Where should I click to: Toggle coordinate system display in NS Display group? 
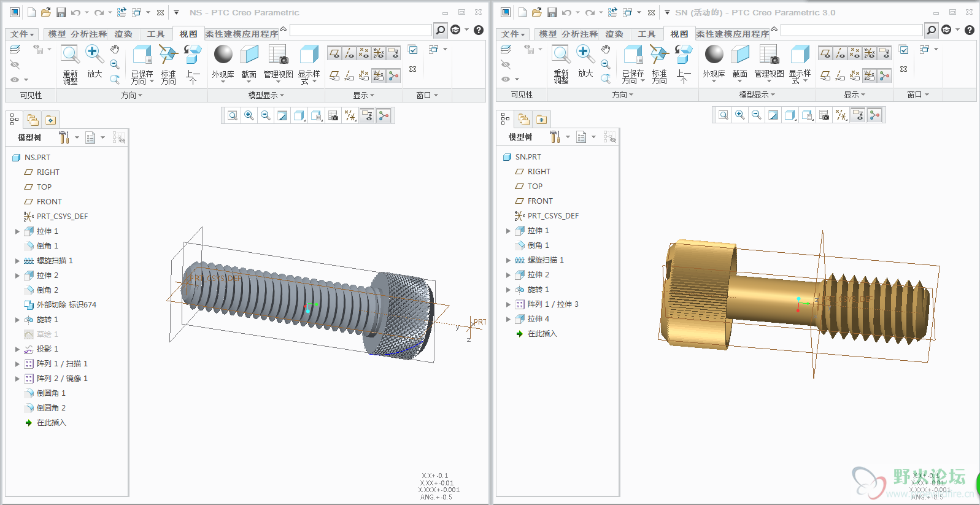point(379,53)
